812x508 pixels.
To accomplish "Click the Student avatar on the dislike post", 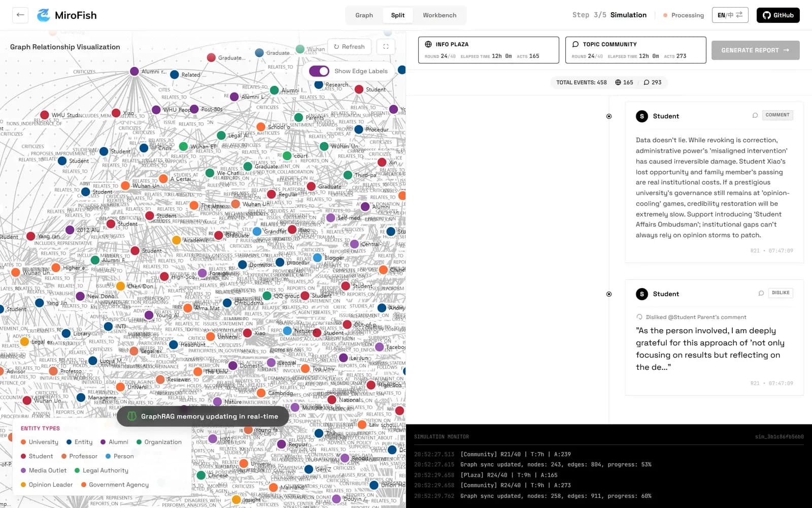I will (x=642, y=294).
